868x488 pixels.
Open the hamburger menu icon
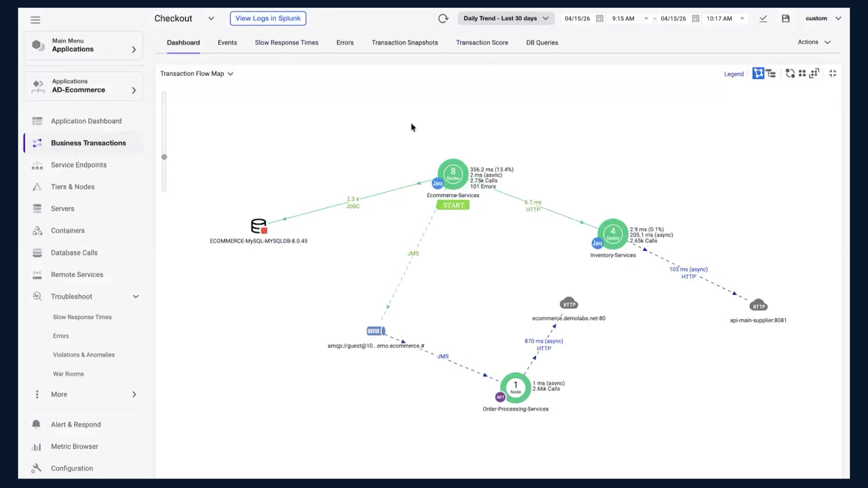pos(35,20)
